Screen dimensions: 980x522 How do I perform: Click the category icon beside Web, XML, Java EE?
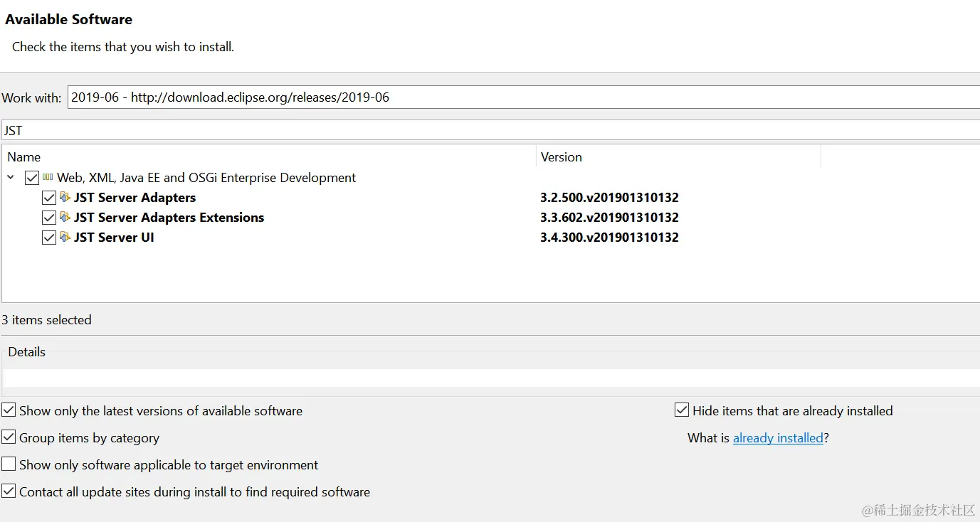[x=48, y=177]
